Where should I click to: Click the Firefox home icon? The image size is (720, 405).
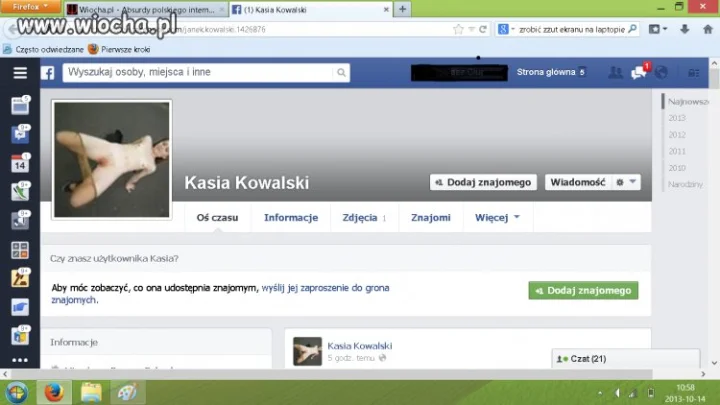(x=708, y=29)
